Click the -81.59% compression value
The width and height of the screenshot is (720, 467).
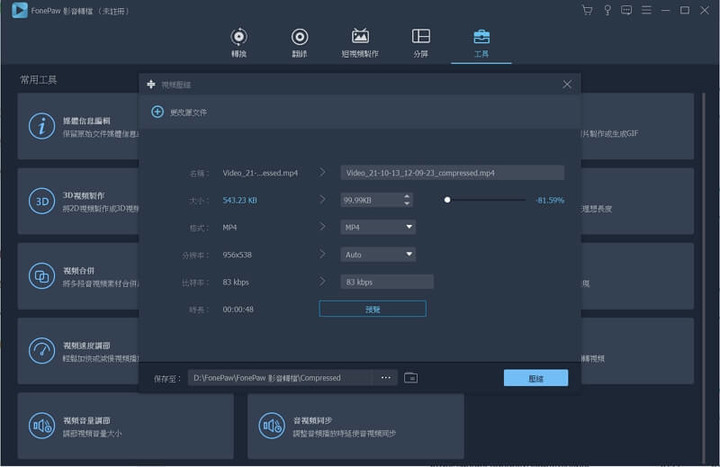550,200
